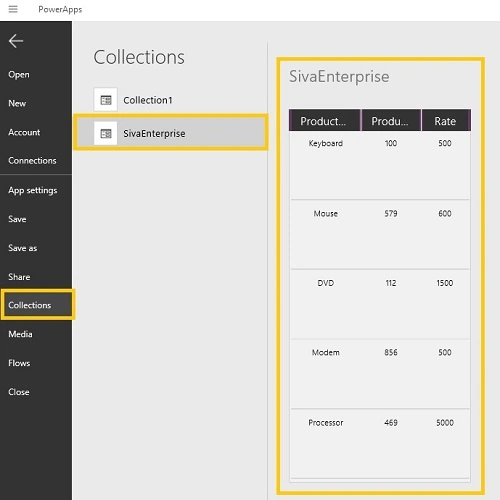Click the back arrow icon
This screenshot has height=500, width=500.
coord(16,41)
